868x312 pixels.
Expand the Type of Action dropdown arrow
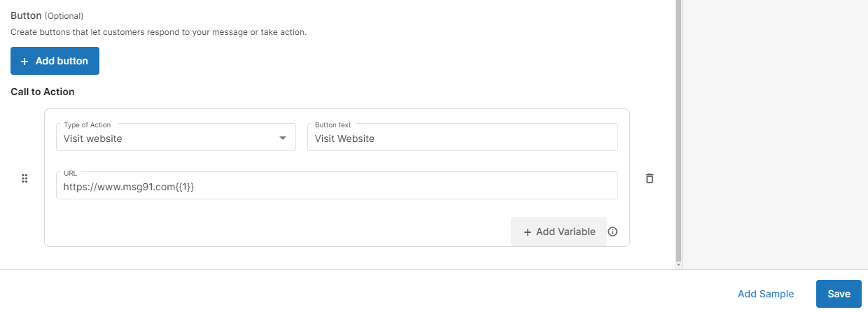(283, 138)
